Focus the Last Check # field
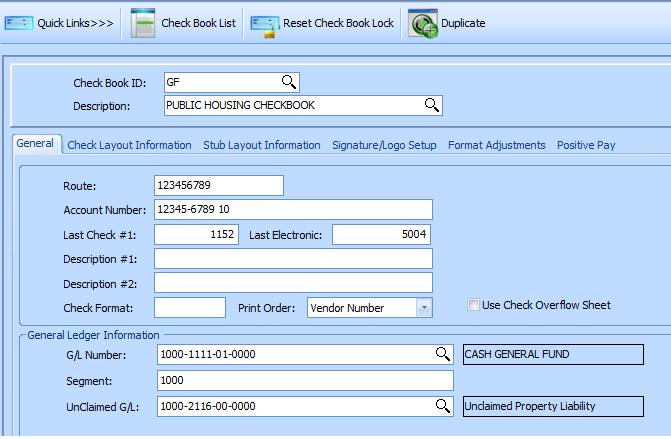The height and width of the screenshot is (439, 671). pyautogui.click(x=196, y=234)
